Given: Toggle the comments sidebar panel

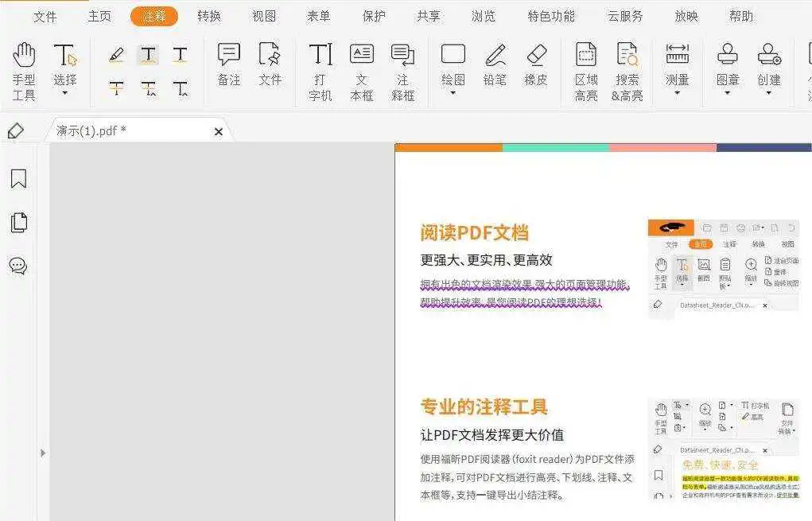Looking at the screenshot, I should point(17,266).
